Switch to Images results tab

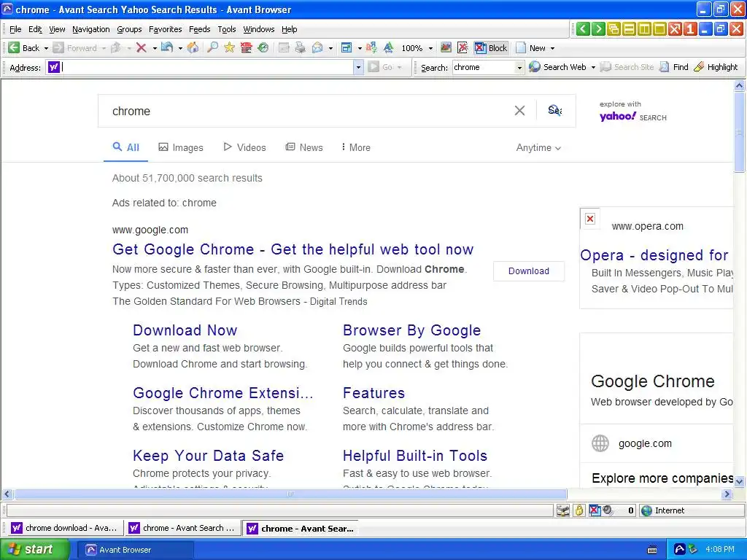click(x=181, y=147)
